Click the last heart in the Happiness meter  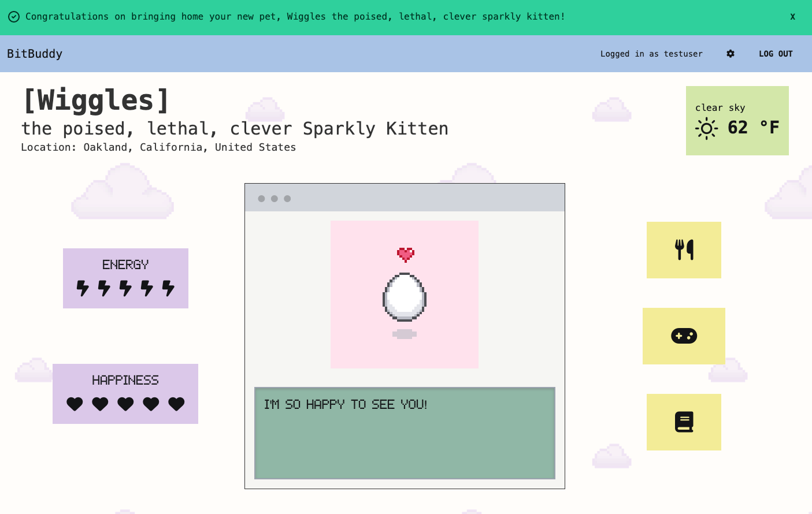[x=176, y=404]
